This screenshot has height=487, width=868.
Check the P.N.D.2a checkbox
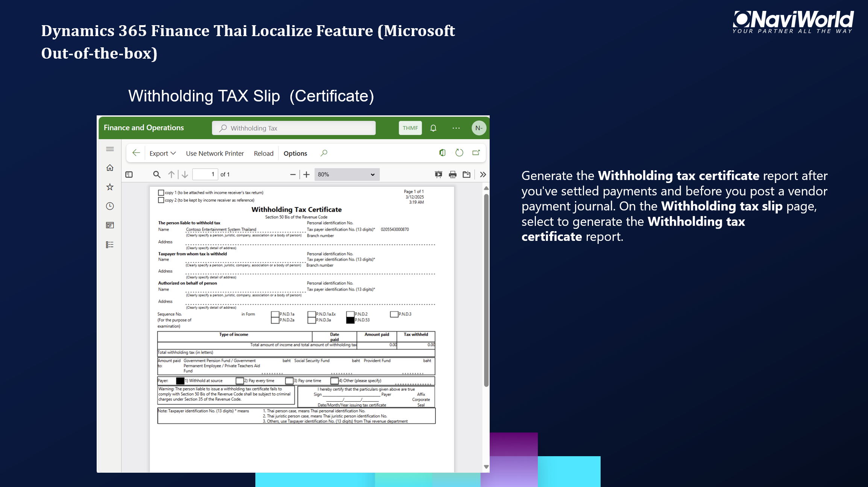click(275, 320)
